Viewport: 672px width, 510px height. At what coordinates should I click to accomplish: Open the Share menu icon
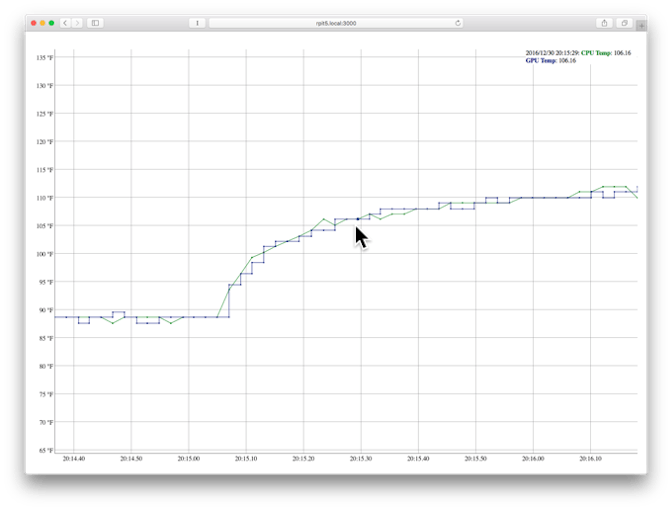(x=604, y=23)
